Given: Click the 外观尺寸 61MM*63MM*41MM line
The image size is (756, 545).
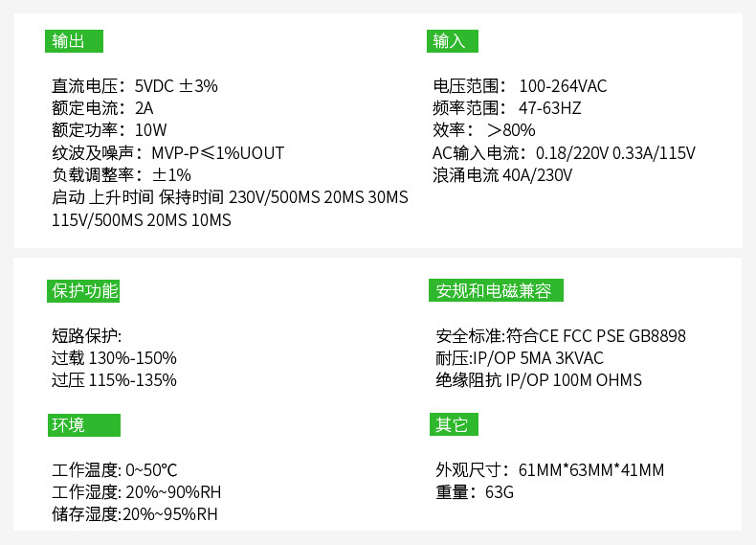Looking at the screenshot, I should 549,470.
